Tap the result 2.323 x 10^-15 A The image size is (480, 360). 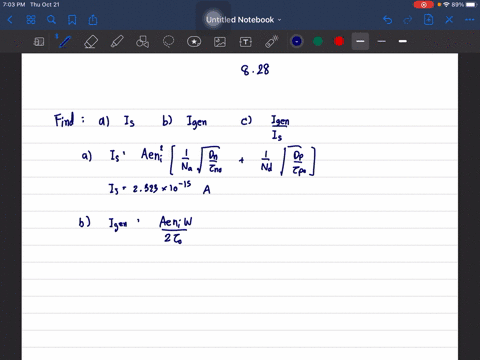tap(172, 188)
